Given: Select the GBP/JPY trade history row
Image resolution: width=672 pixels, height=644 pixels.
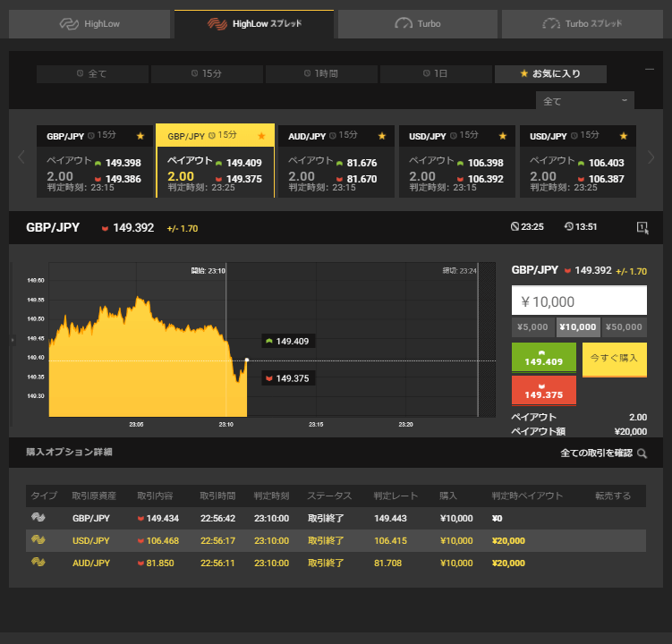Looking at the screenshot, I should [x=336, y=518].
